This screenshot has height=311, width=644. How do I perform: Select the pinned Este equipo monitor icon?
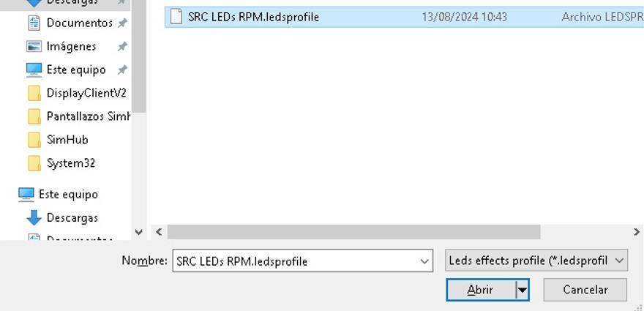coord(34,70)
